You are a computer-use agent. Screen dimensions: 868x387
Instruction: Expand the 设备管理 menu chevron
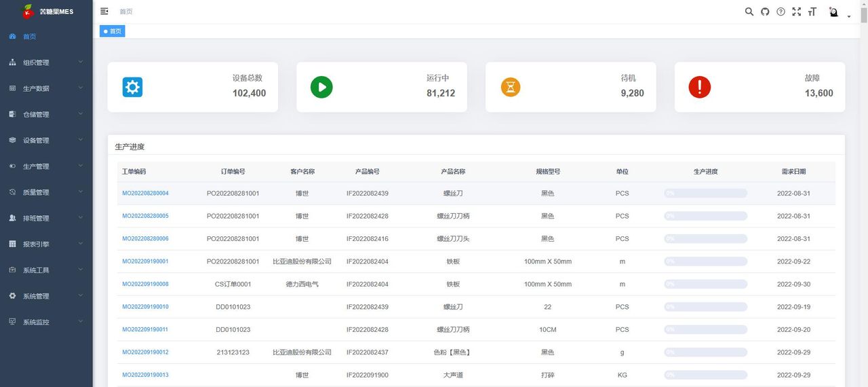click(81, 140)
